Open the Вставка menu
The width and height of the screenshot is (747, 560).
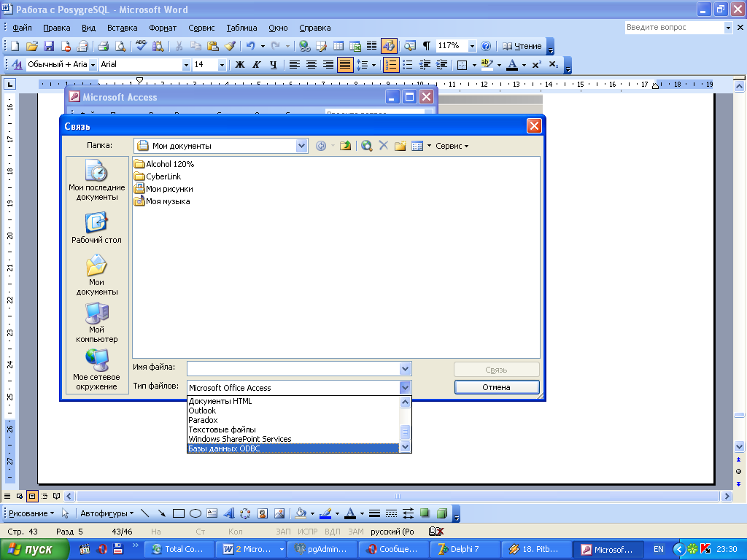point(123,28)
